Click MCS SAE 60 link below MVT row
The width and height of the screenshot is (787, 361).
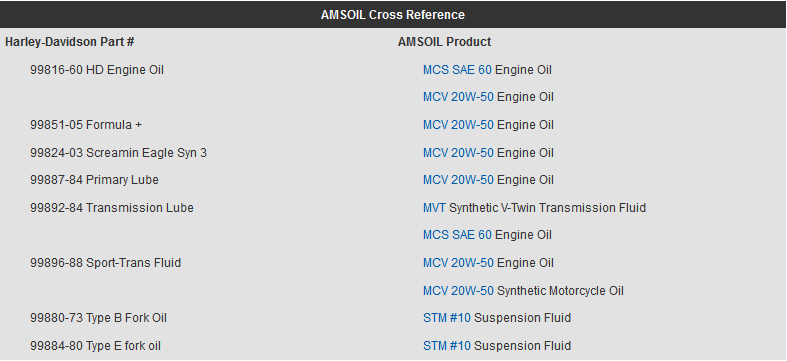(x=457, y=235)
